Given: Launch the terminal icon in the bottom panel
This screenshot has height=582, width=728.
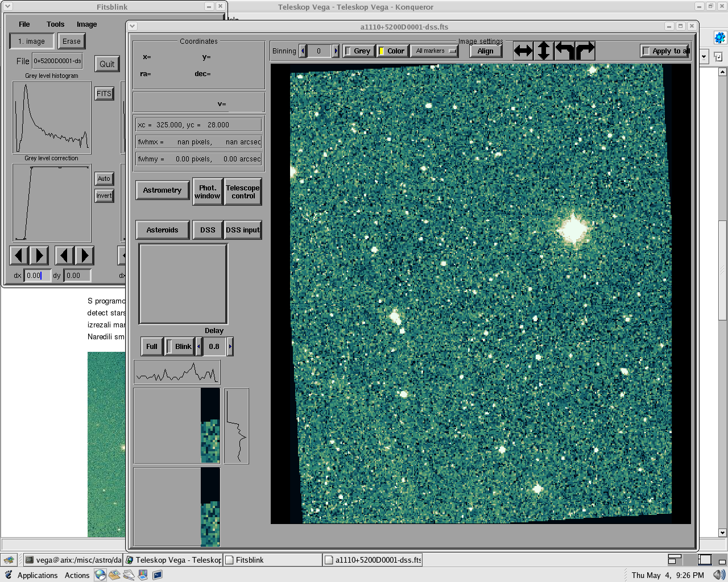Looking at the screenshot, I should (157, 575).
